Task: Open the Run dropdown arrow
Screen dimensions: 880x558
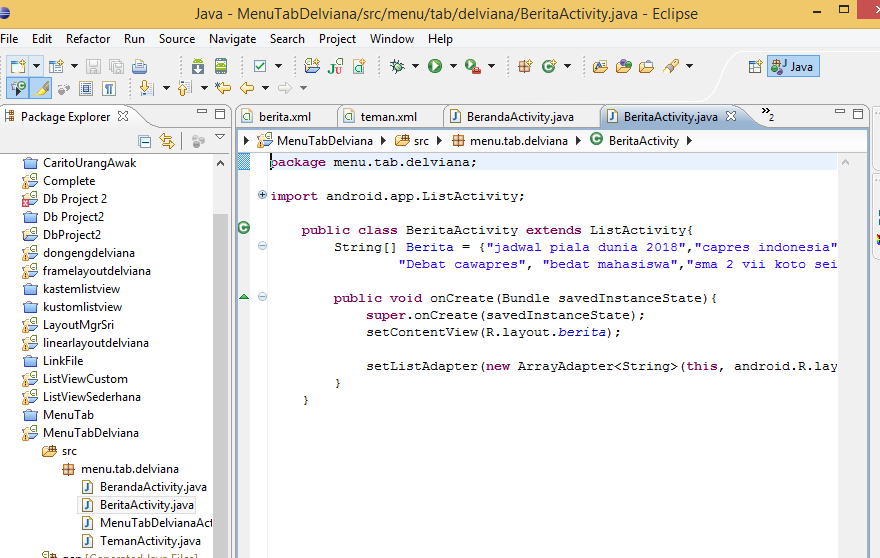Action: coord(453,66)
